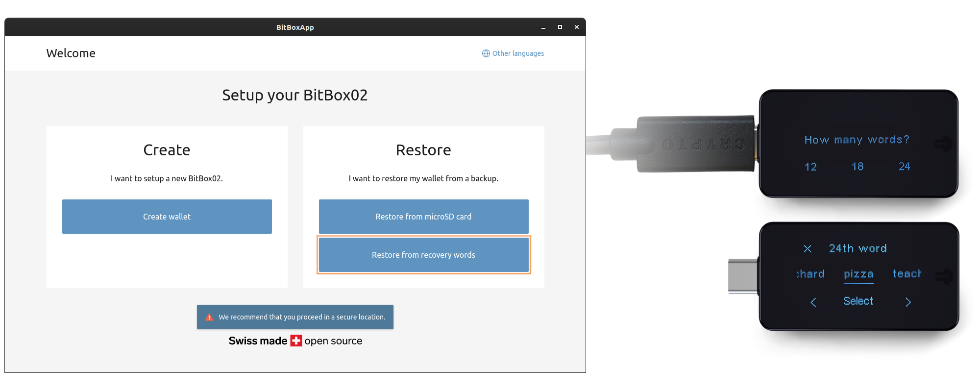Click the Create wallet button

(167, 217)
